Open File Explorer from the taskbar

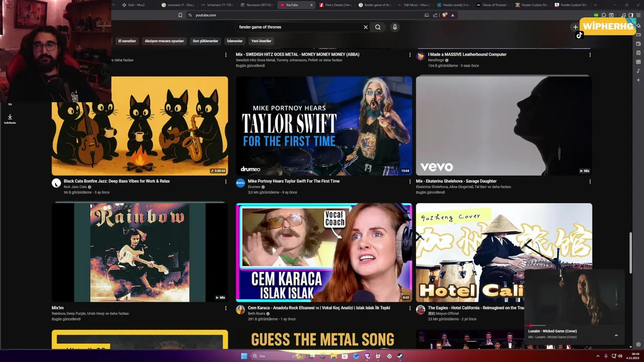[x=334, y=356]
